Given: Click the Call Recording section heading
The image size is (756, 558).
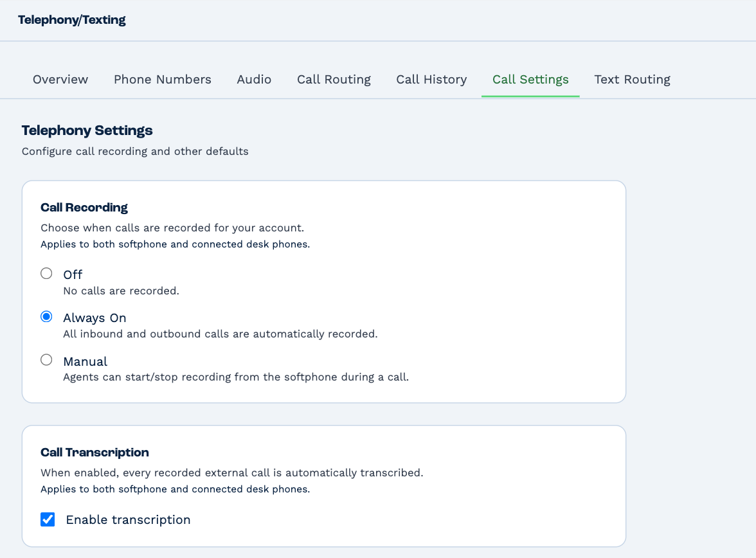Looking at the screenshot, I should (84, 208).
